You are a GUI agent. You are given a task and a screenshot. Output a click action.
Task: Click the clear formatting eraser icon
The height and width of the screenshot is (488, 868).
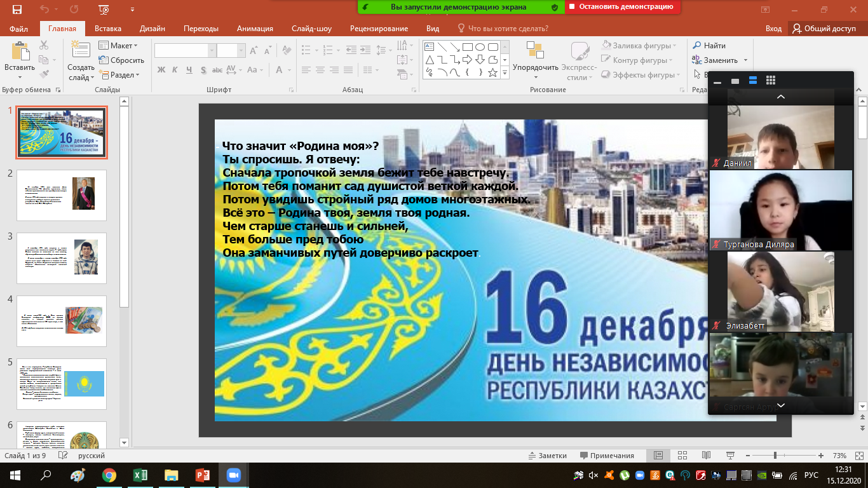[287, 51]
